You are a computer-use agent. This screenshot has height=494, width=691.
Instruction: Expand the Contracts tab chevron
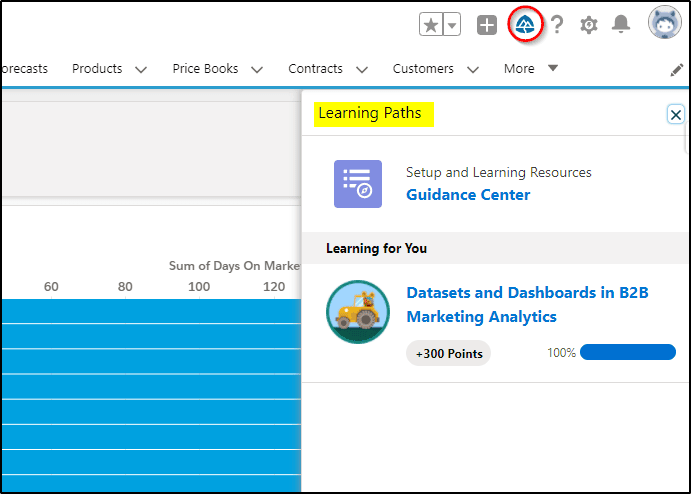(x=362, y=70)
